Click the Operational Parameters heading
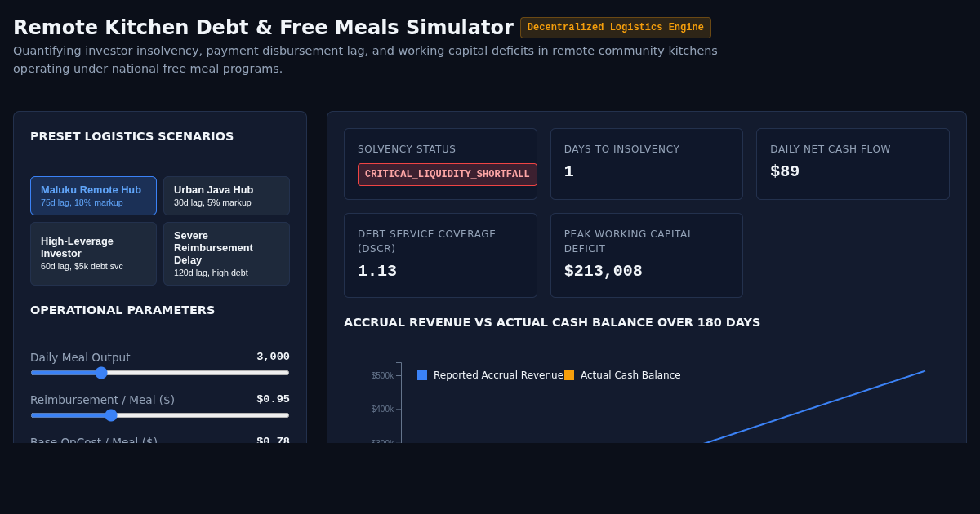Image resolution: width=980 pixels, height=514 pixels. point(122,310)
